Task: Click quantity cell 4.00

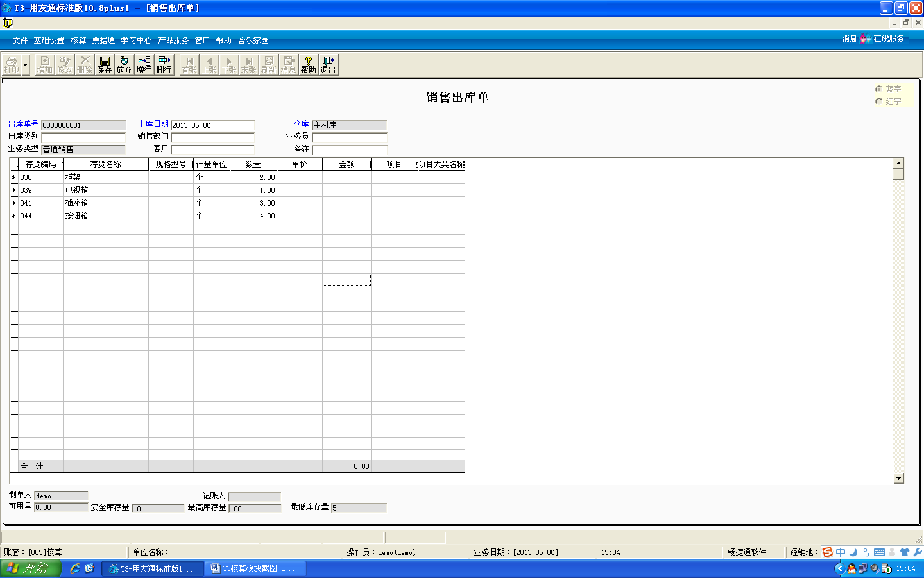Action: [253, 216]
